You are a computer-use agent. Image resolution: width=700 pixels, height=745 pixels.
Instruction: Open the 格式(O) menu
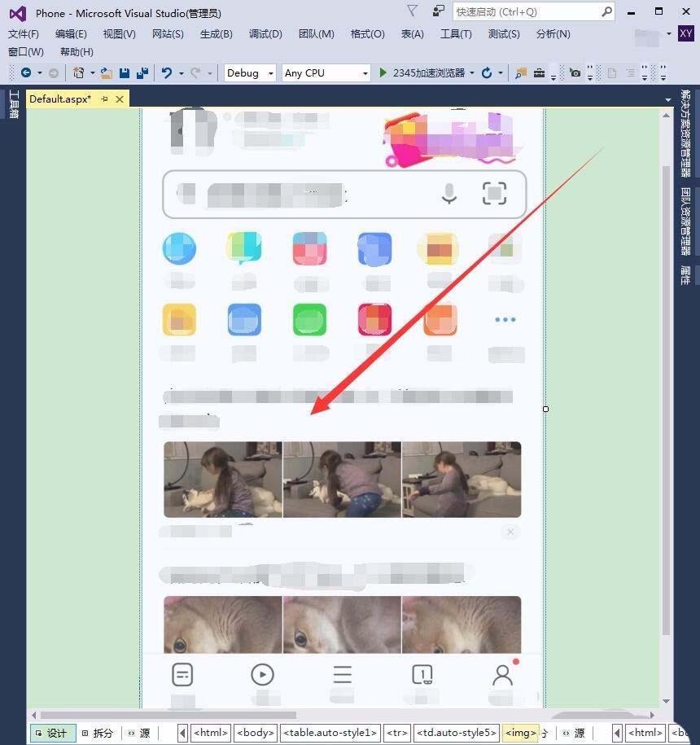(x=368, y=33)
